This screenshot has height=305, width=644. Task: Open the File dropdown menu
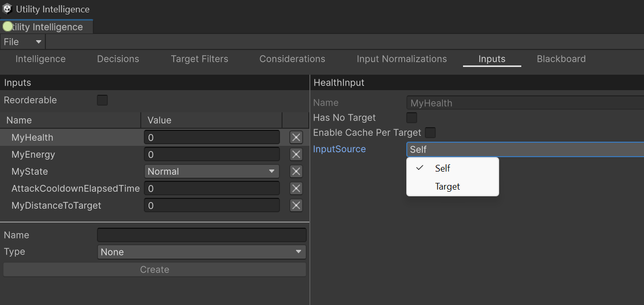[x=23, y=42]
